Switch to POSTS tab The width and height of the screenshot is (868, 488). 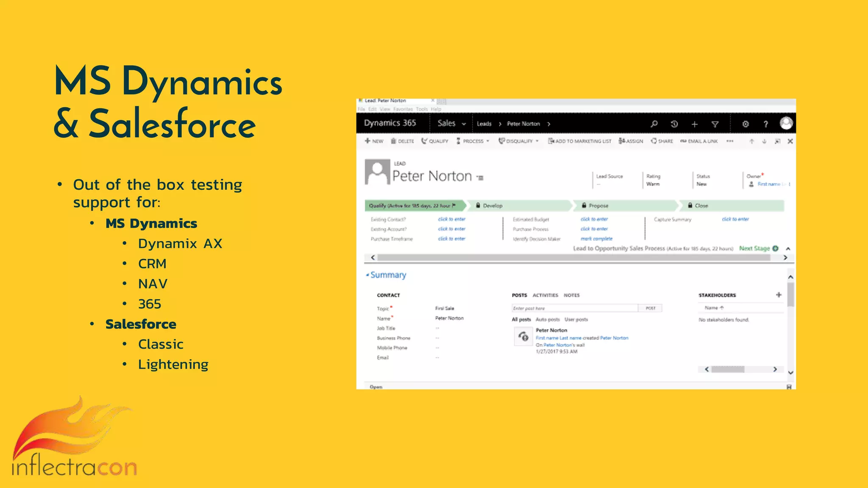tap(519, 295)
